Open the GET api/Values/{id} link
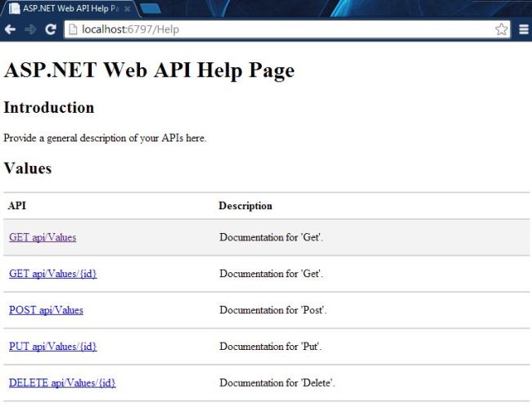The height and width of the screenshot is (408, 532). pos(53,273)
